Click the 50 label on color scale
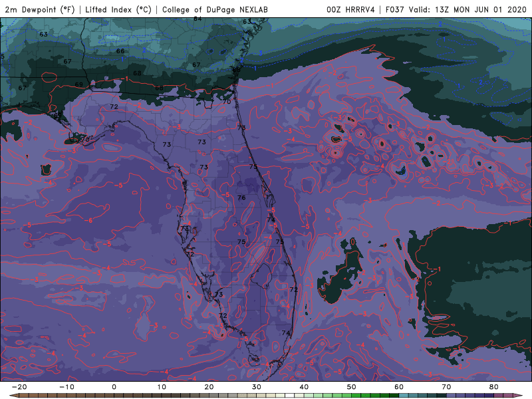The width and height of the screenshot is (532, 399). click(x=352, y=387)
